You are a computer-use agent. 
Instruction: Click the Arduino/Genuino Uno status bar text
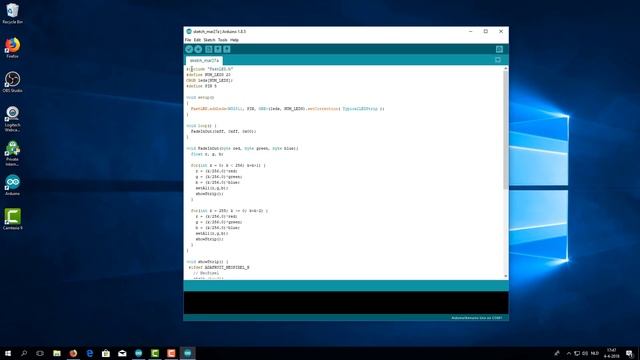(477, 318)
